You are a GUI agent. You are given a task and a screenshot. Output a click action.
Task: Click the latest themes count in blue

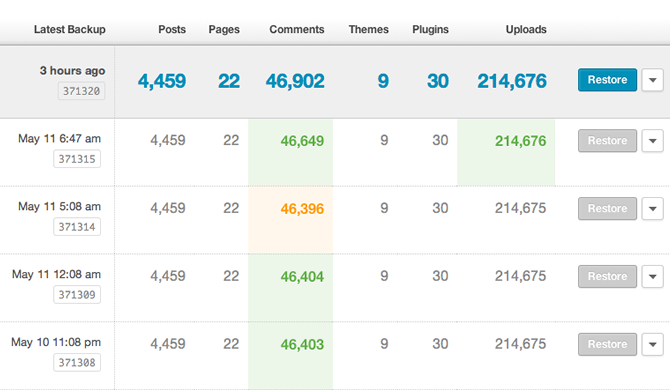383,81
